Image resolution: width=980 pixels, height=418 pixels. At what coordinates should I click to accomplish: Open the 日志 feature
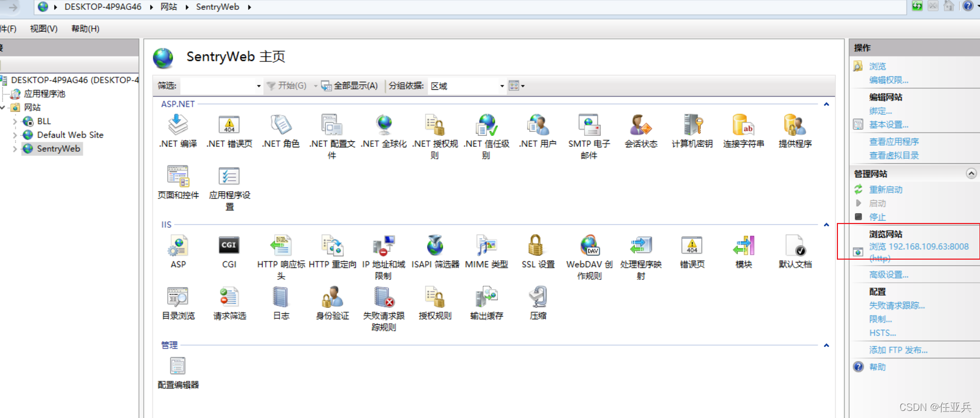point(281,303)
